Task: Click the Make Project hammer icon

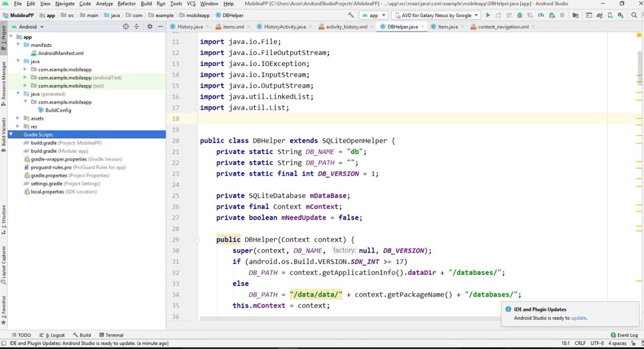Action: (350, 15)
